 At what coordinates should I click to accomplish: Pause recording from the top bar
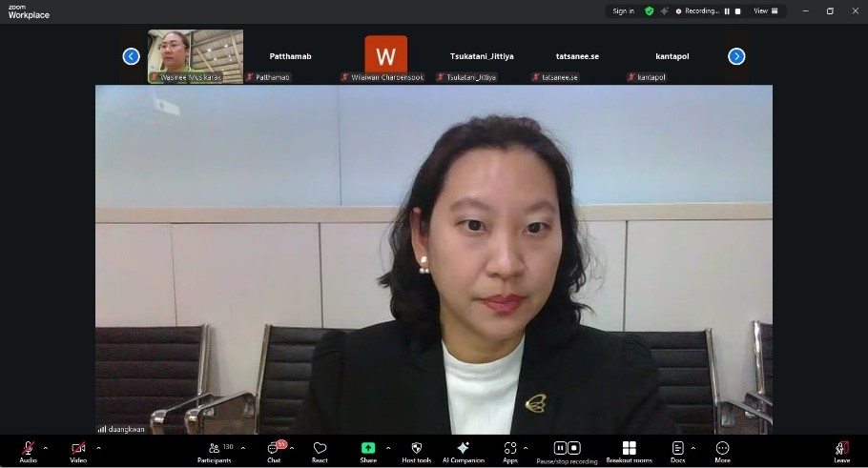(727, 11)
